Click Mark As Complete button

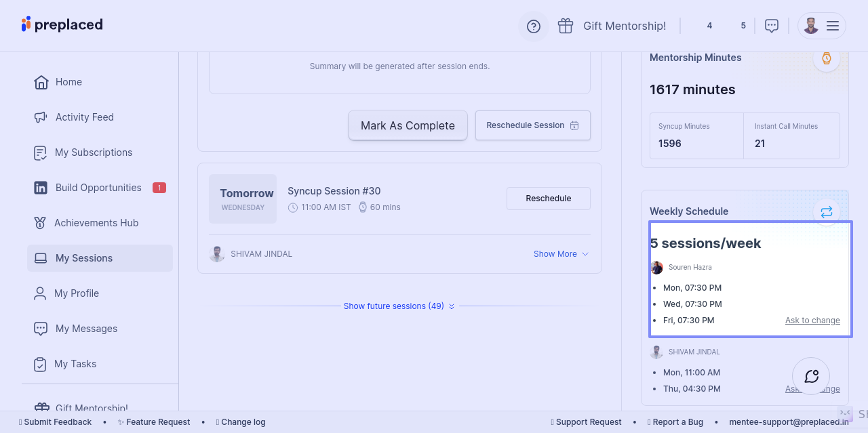coord(408,125)
